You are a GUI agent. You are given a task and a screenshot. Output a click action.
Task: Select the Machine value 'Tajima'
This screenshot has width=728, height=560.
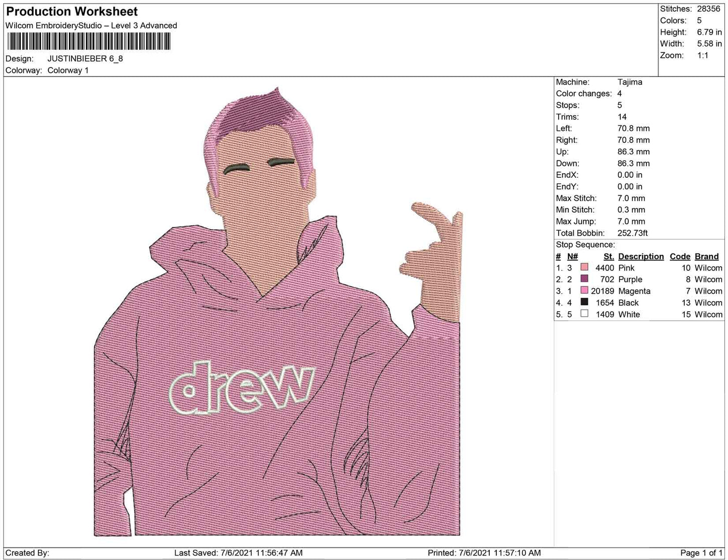[630, 82]
